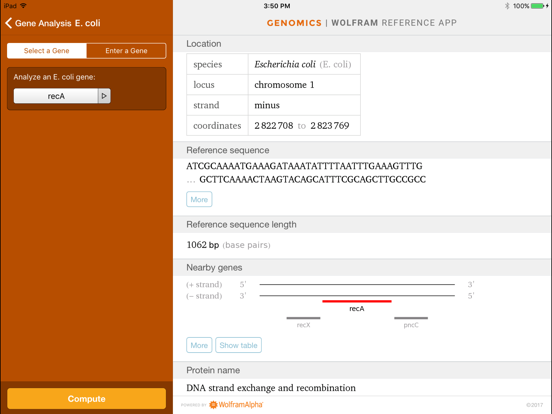
Task: Select the pncC gene marker
Action: click(x=411, y=318)
